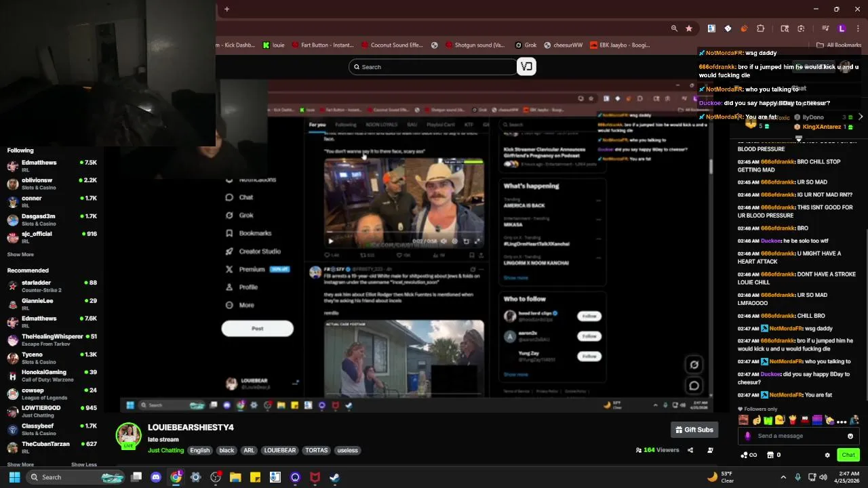Toggle the microphone icon in system tray
This screenshot has height=488, width=868.
pos(797,477)
